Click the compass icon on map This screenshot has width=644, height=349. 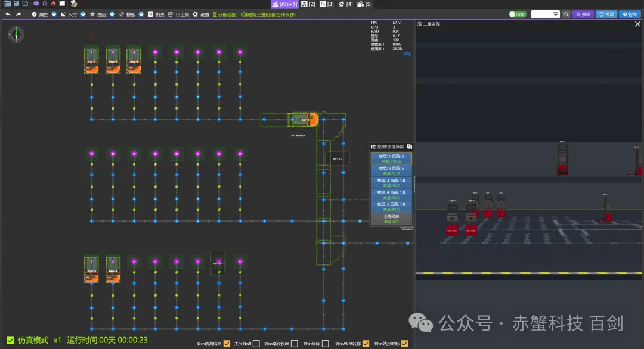point(16,35)
